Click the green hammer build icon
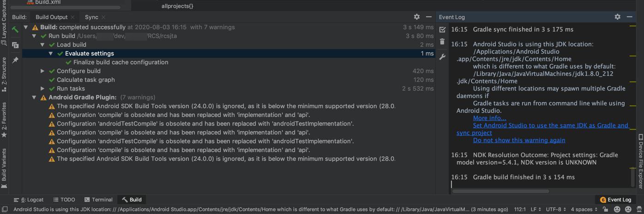This screenshot has width=644, height=214. tap(15, 30)
